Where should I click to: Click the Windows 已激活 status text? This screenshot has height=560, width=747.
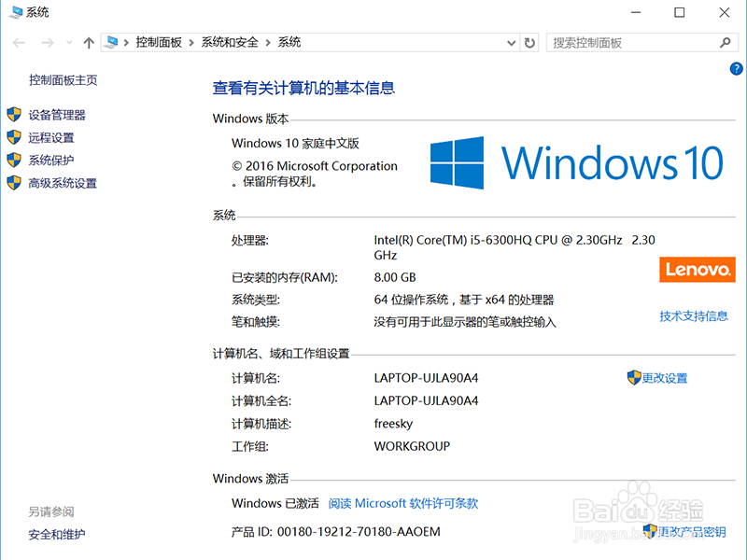pos(275,503)
